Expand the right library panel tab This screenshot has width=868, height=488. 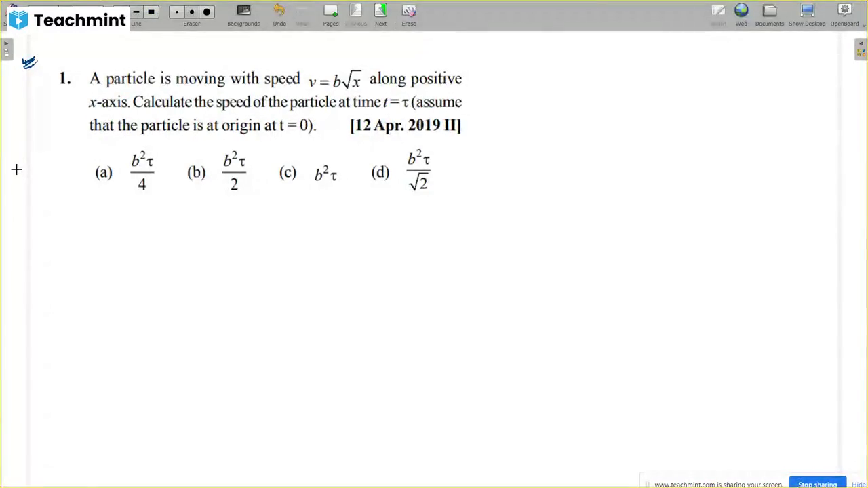pos(861,49)
